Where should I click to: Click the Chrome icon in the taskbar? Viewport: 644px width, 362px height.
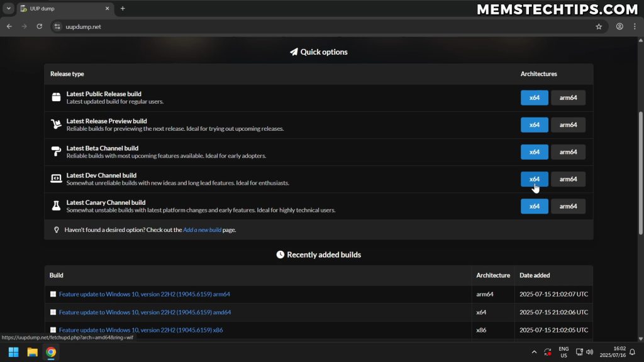click(51, 352)
